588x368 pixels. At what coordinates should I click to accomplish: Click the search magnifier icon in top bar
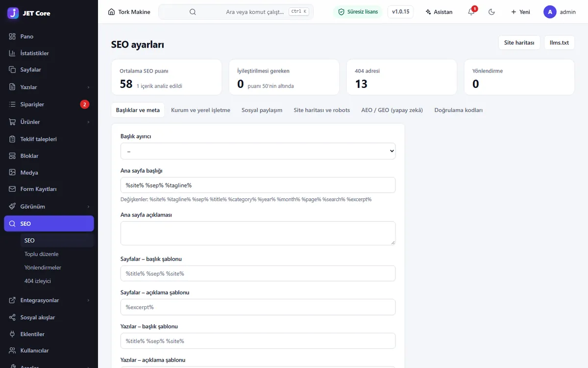193,12
